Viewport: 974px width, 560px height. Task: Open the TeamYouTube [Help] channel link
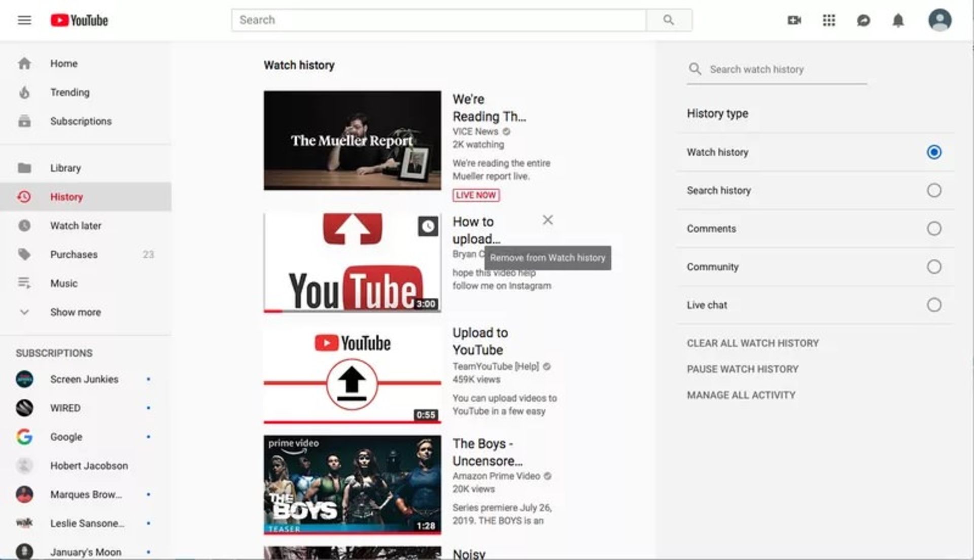(x=496, y=366)
